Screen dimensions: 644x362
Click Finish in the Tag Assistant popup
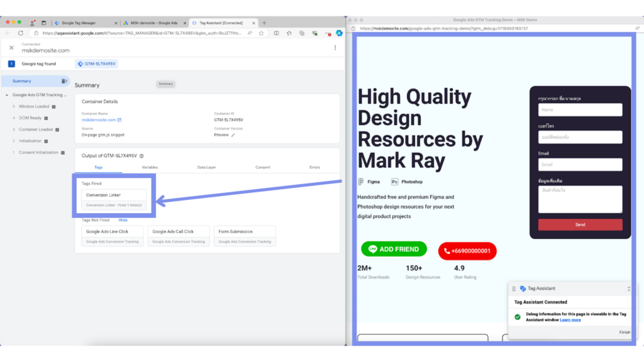pos(625,332)
